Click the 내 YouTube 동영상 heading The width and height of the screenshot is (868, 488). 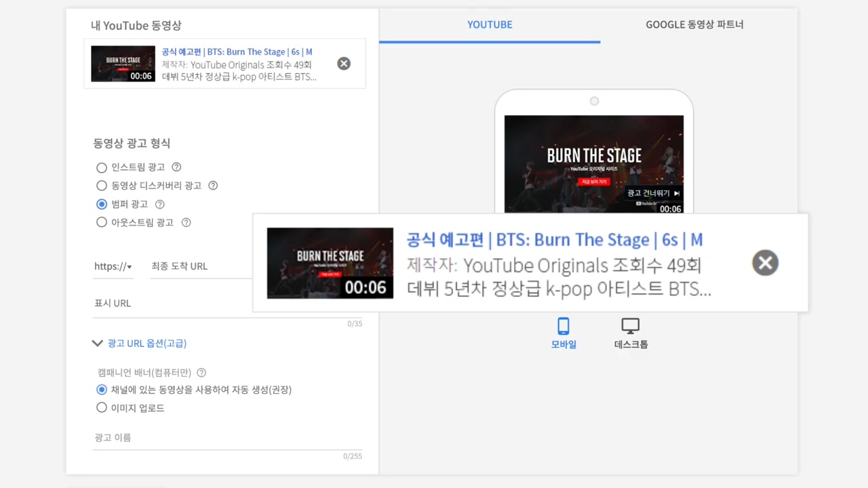(x=136, y=26)
